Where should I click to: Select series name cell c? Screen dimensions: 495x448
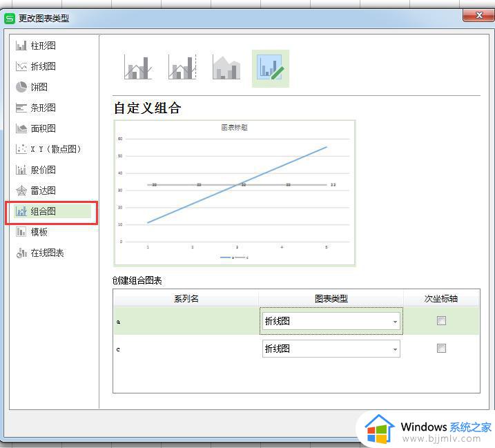pos(186,349)
